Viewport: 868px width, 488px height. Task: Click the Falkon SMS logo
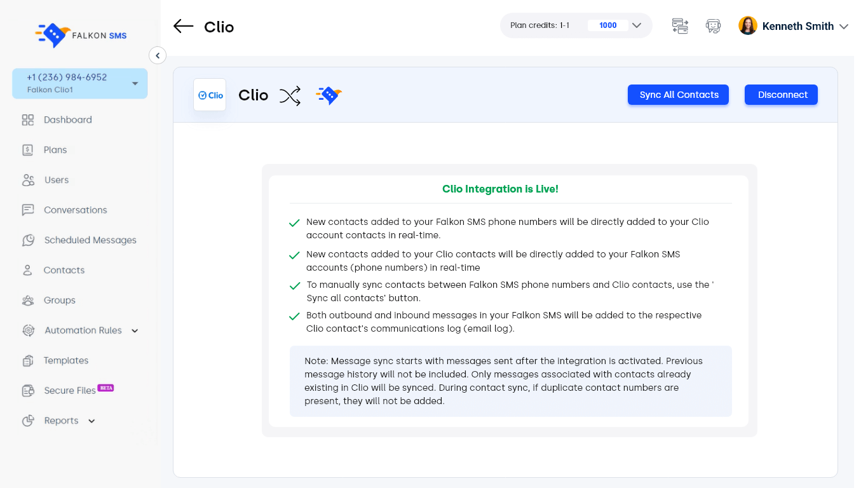coord(81,36)
